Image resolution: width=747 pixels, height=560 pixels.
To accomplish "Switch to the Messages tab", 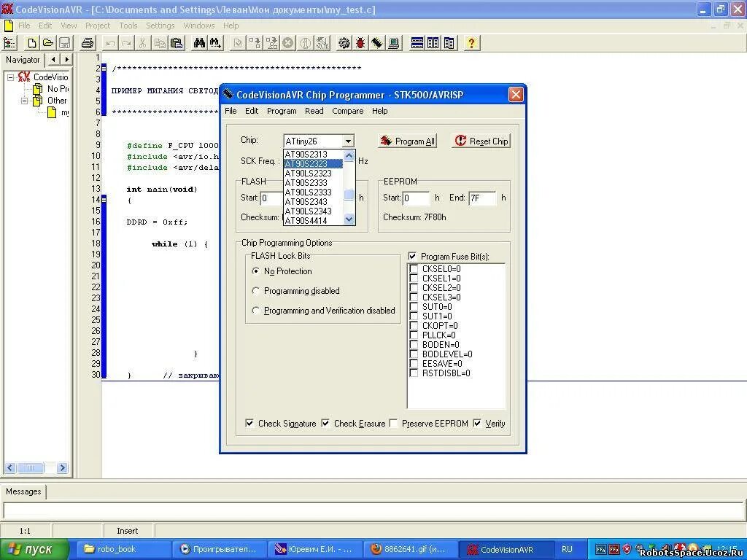I will 23,491.
